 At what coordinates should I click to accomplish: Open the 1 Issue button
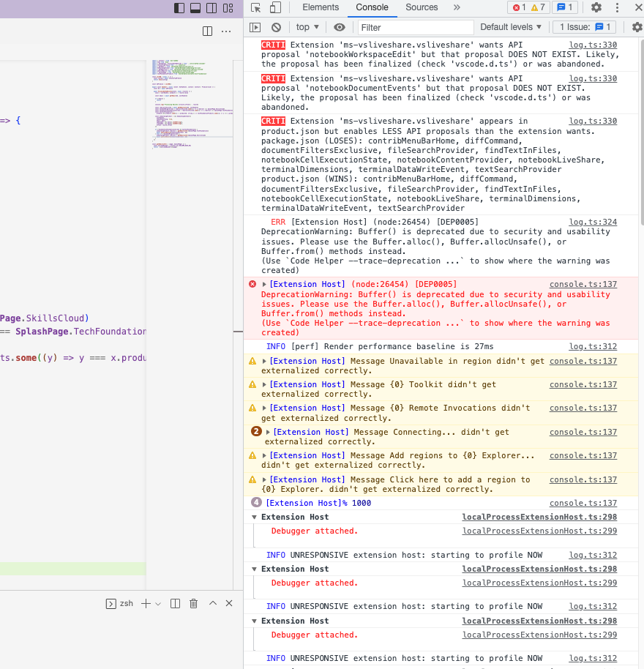(x=585, y=27)
